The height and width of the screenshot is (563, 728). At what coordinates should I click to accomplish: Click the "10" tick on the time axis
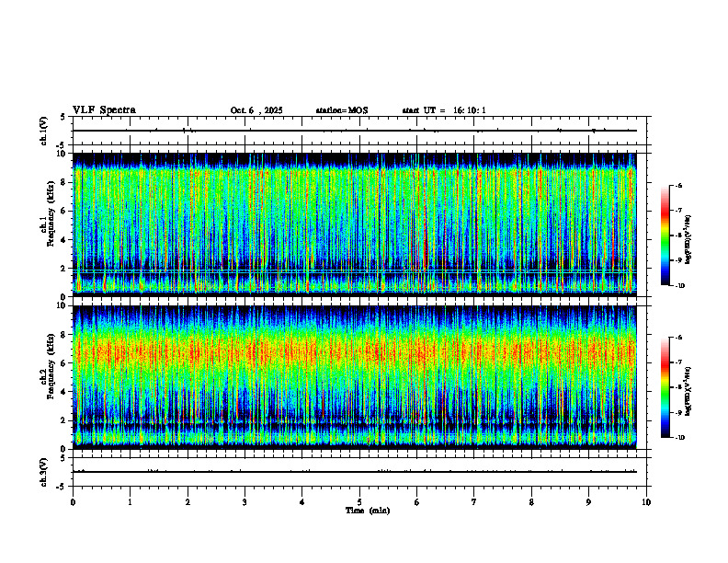(x=646, y=502)
